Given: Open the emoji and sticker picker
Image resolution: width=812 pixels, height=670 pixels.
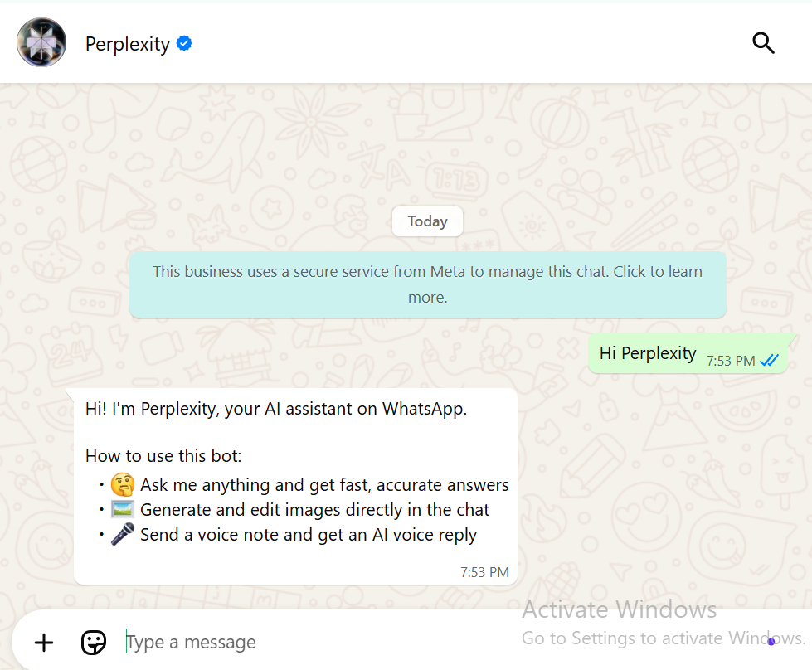Looking at the screenshot, I should pos(94,643).
